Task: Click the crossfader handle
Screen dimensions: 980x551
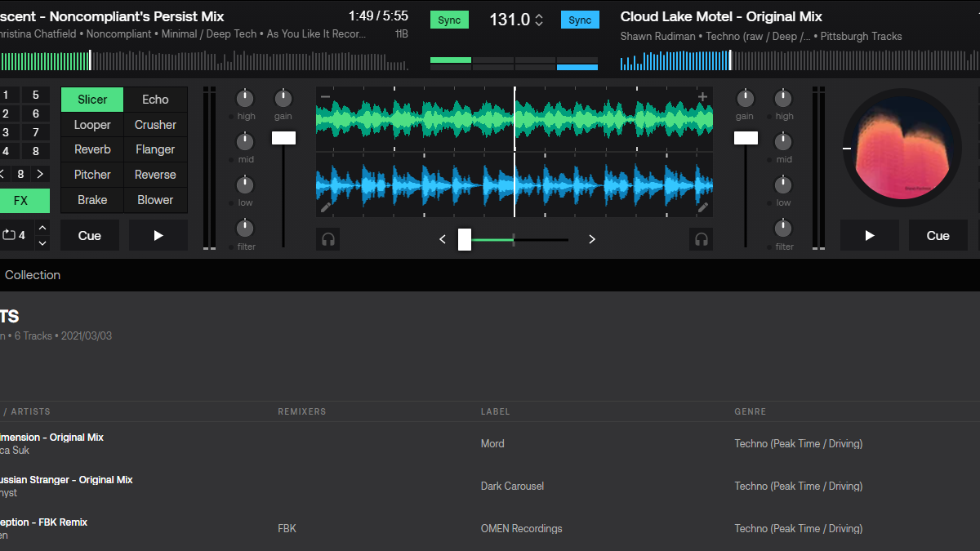Action: click(465, 239)
